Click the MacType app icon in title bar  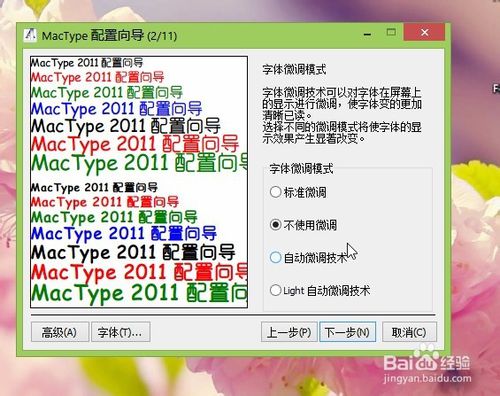click(30, 35)
